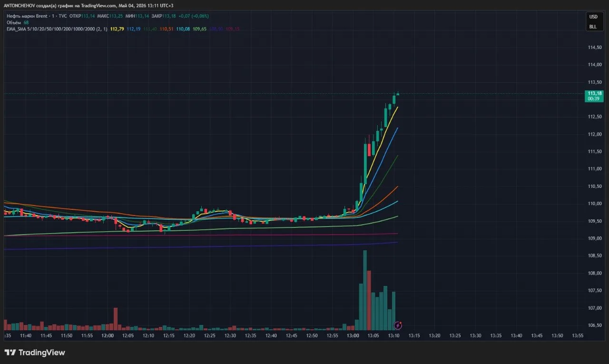Click the USD currency label
Viewport: 609px width, 364px height.
(593, 17)
